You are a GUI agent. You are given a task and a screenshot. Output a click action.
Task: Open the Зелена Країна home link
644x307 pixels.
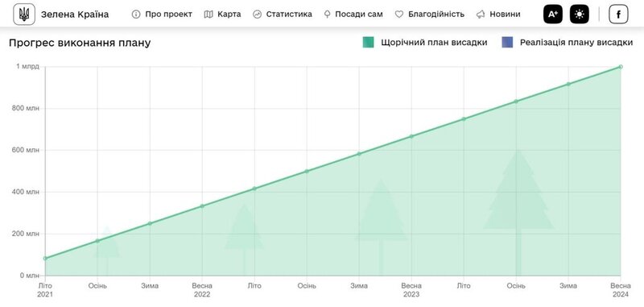tap(75, 15)
